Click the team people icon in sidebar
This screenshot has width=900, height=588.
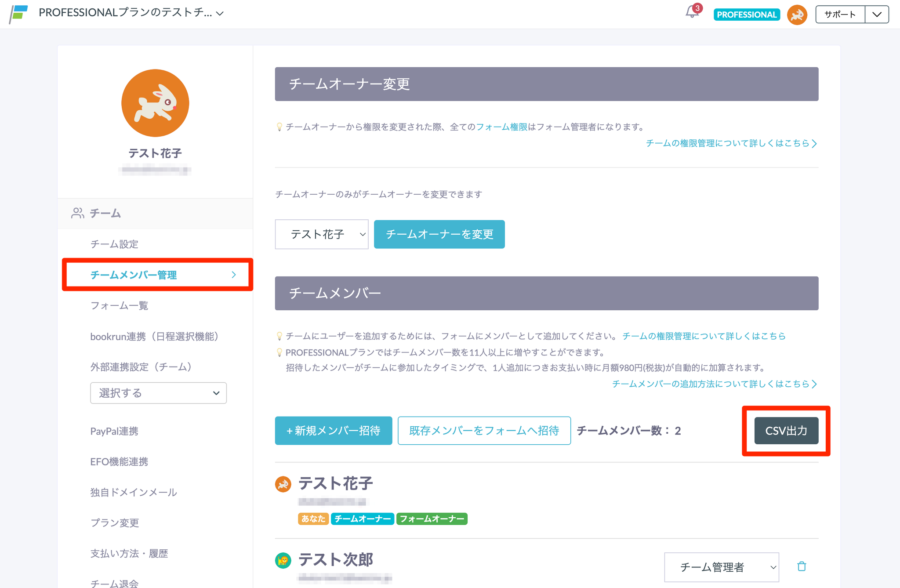coord(77,213)
